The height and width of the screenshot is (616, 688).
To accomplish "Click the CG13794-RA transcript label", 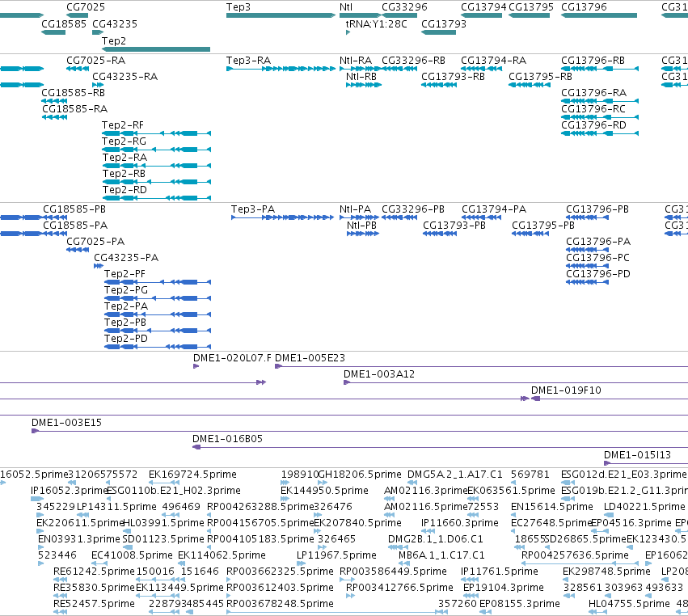I will pos(493,60).
